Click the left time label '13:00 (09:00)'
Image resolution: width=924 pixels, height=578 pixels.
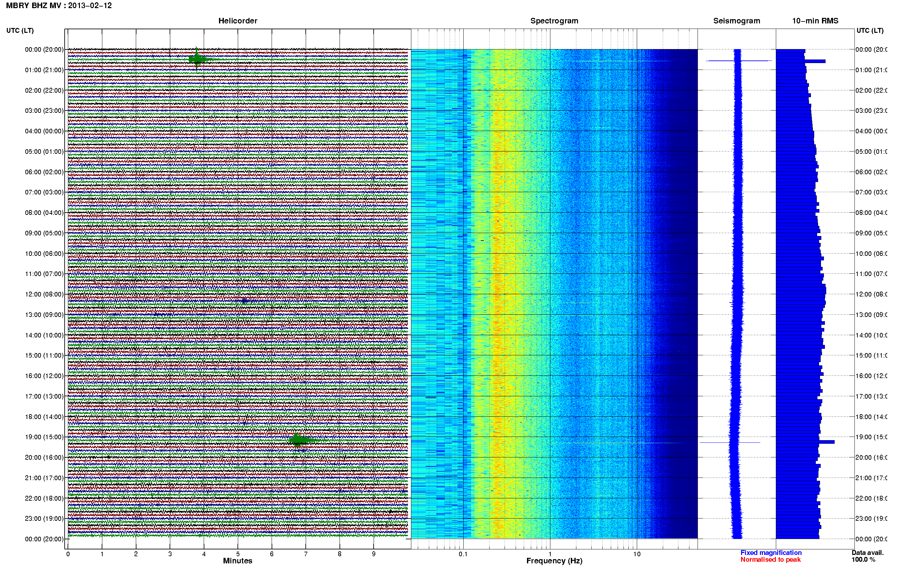pos(44,315)
